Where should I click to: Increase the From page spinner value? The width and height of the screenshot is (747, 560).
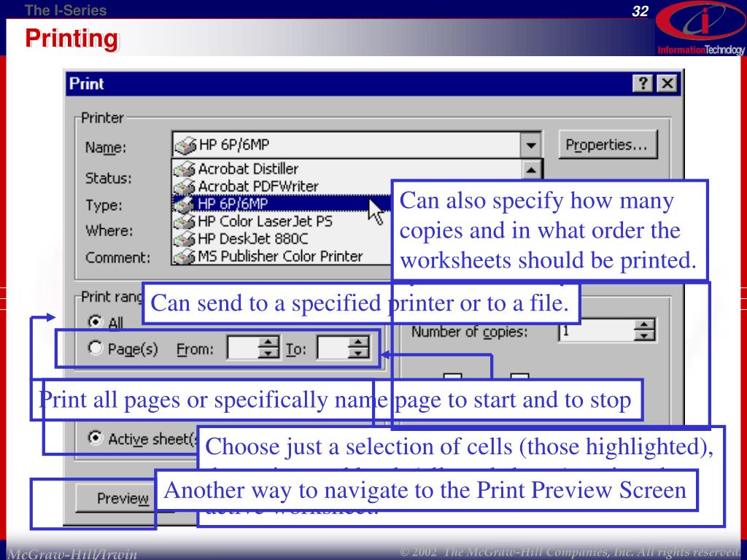[268, 343]
